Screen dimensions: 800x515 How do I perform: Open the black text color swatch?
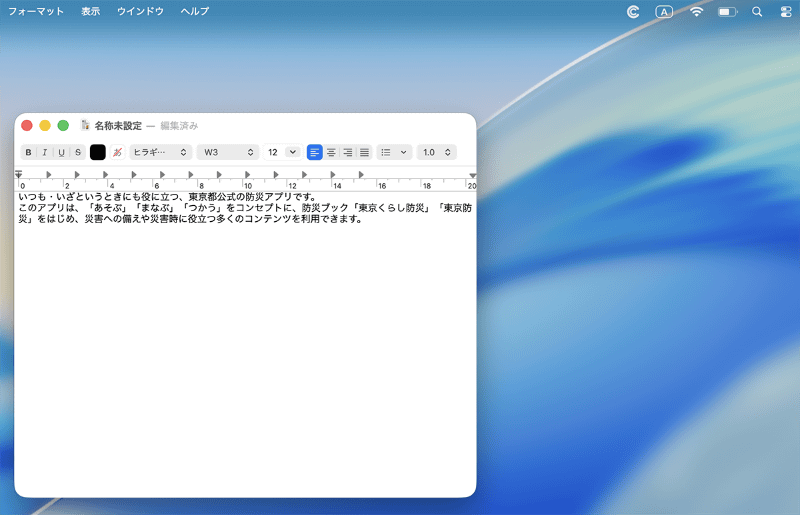pyautogui.click(x=97, y=152)
